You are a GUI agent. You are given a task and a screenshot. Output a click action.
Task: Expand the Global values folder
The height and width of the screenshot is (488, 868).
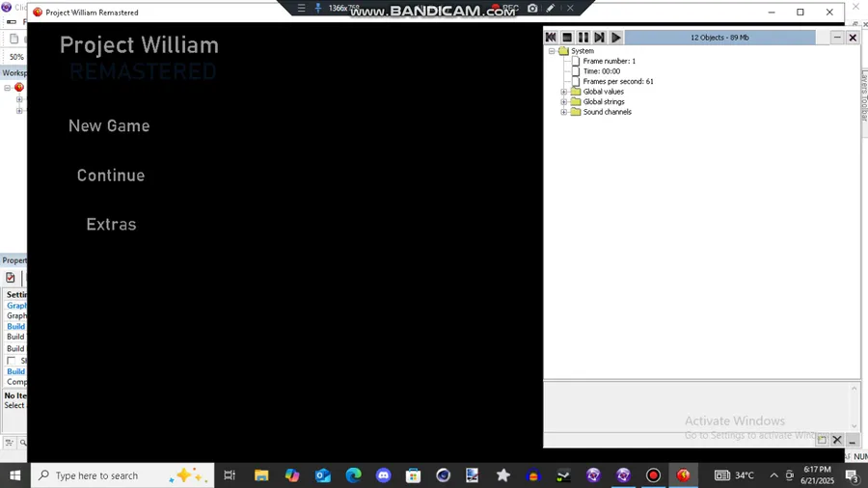[564, 92]
